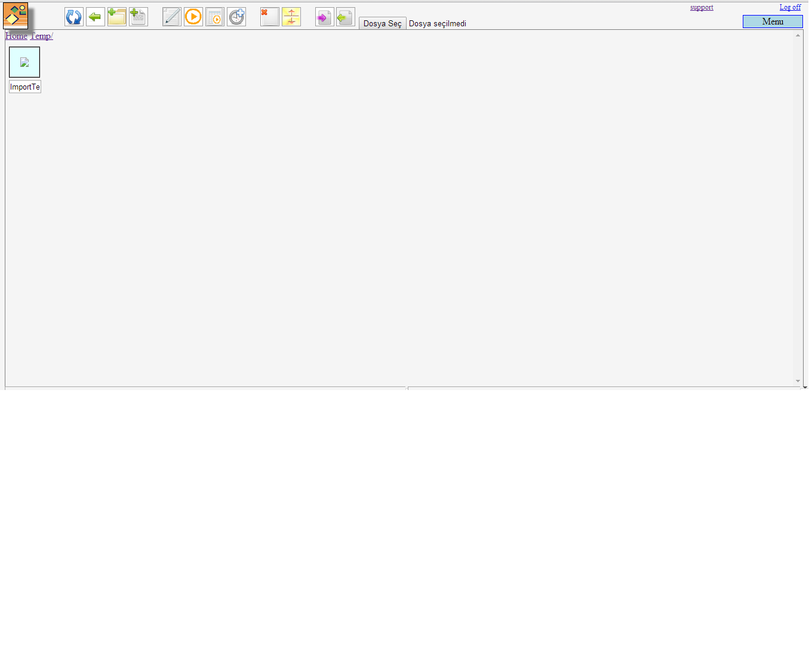This screenshot has height=657, width=812.
Task: Click the blue refresh arrows icon
Action: coord(74,17)
